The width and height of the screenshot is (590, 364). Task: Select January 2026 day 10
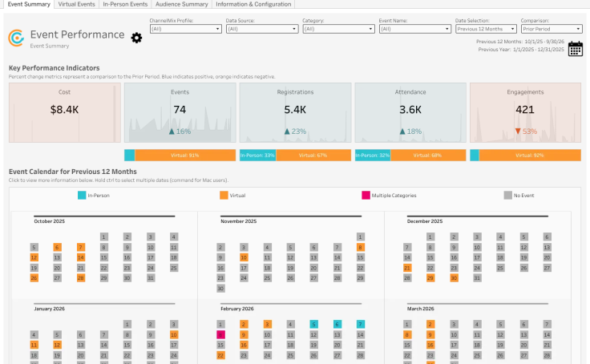174,334
